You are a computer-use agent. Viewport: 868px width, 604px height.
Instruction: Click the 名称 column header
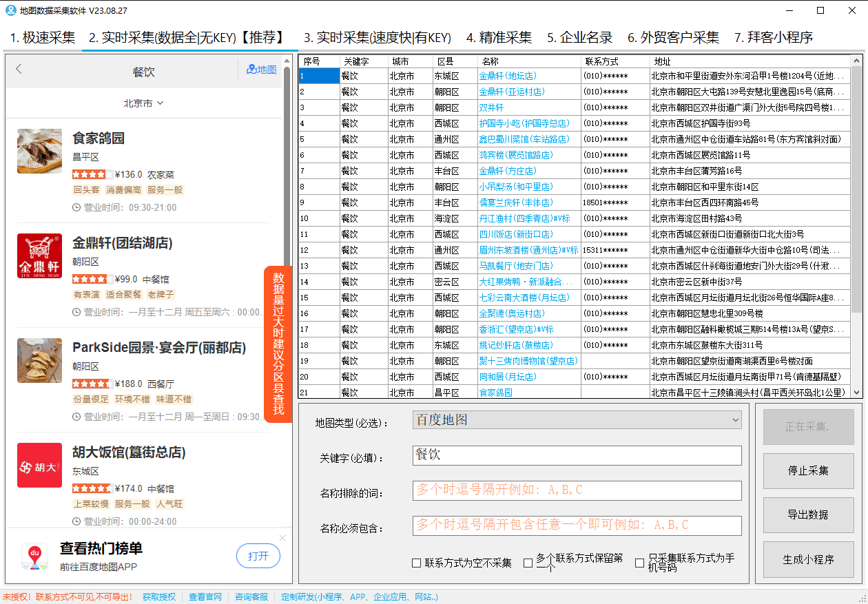point(529,61)
